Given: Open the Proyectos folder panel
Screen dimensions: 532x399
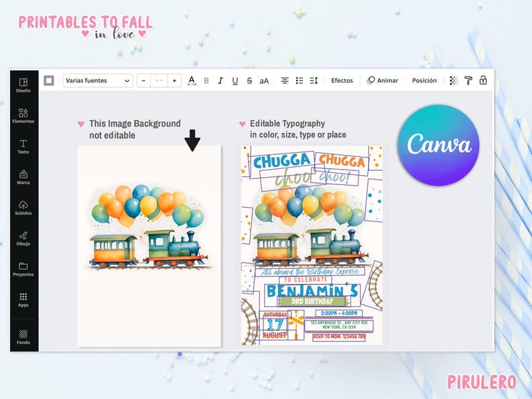Looking at the screenshot, I should pos(23,269).
